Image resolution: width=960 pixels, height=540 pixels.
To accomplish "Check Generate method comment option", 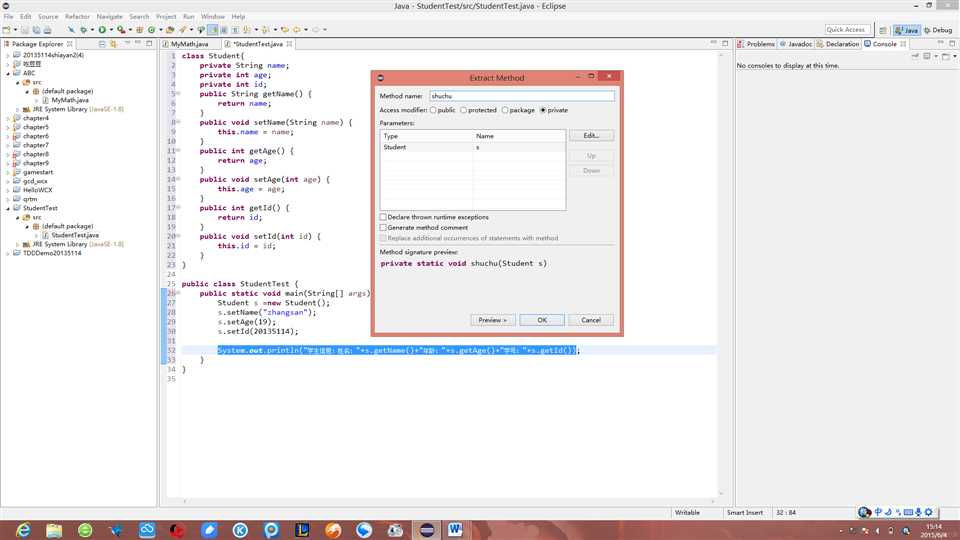I will pos(383,228).
